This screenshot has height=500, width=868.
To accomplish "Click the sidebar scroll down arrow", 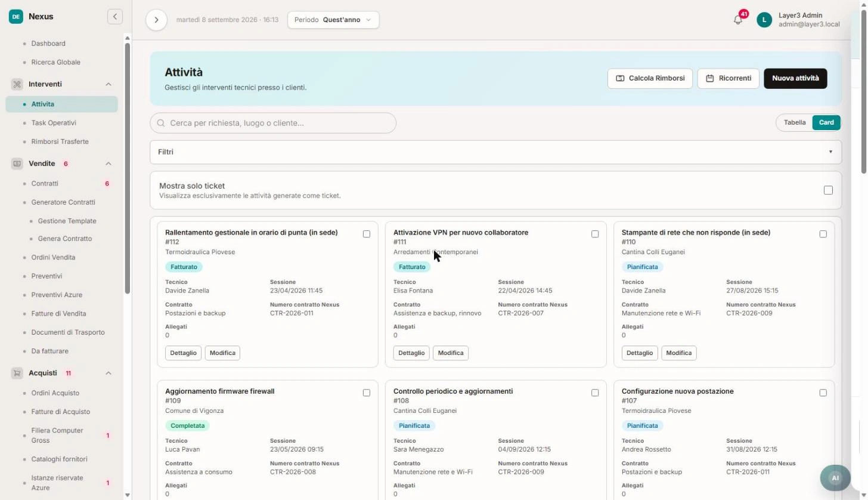I will click(x=127, y=495).
